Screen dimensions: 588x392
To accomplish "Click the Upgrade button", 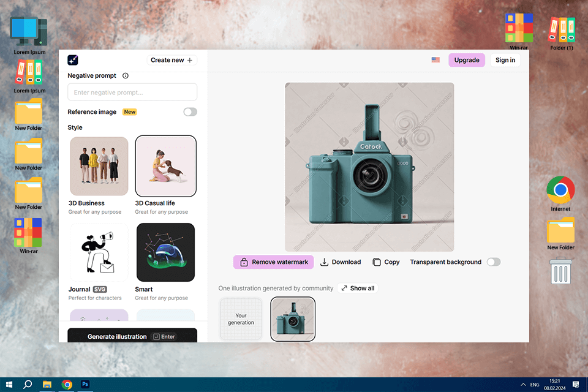I will tap(467, 60).
